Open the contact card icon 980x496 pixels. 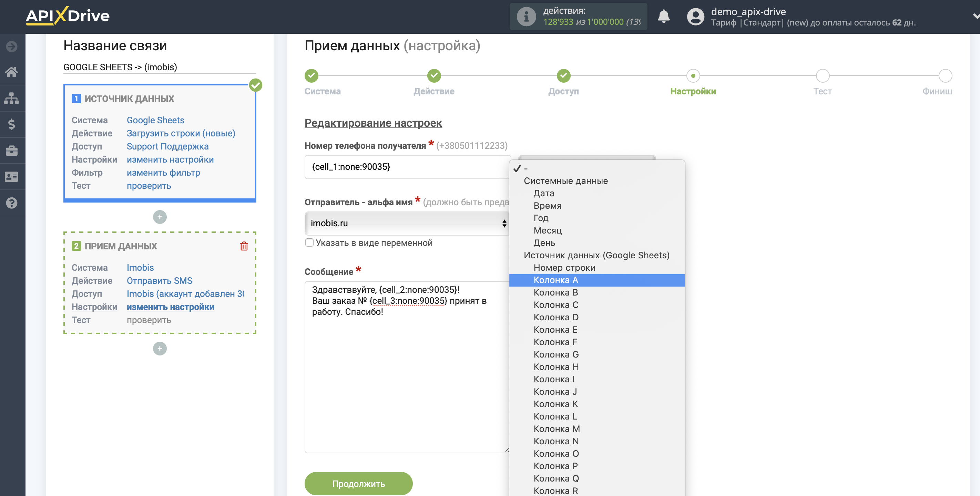[12, 177]
